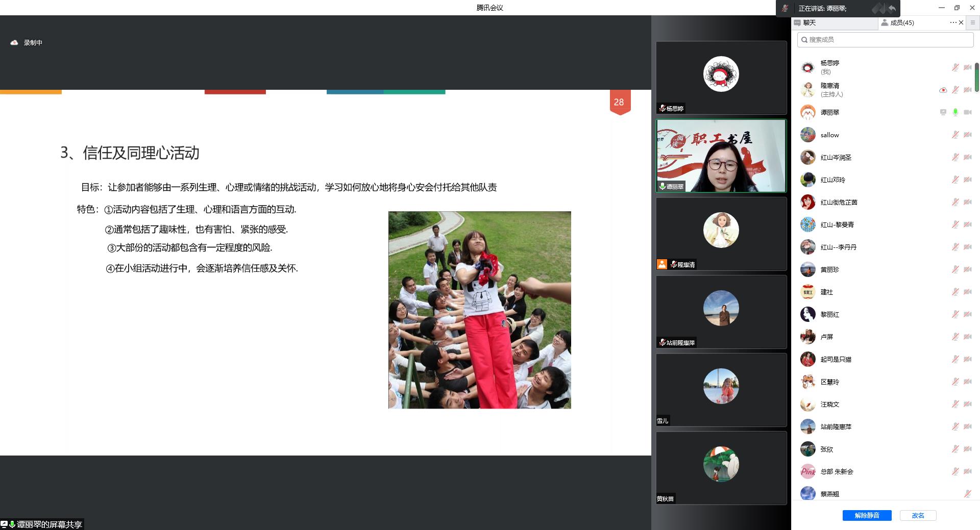The height and width of the screenshot is (530, 980).
Task: Click the 解除静音 unmute button
Action: coord(867,515)
